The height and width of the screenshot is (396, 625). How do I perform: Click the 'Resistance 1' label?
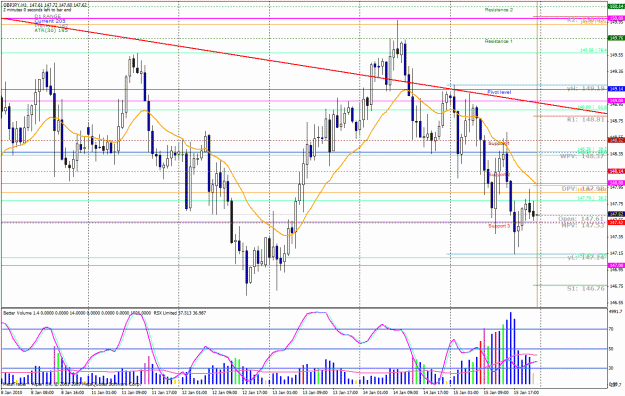pos(499,41)
